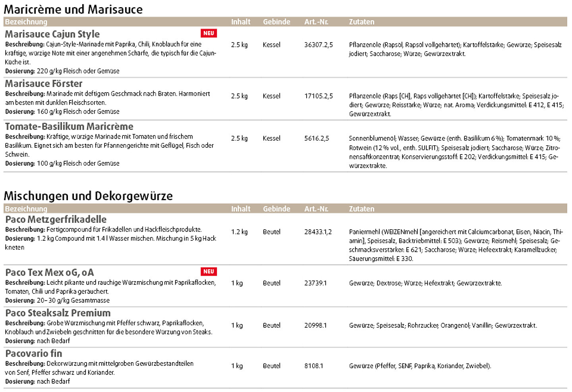Click product title Paco Steaksalz Premium
Viewport: 572px width, 392px height.
[x=58, y=313]
